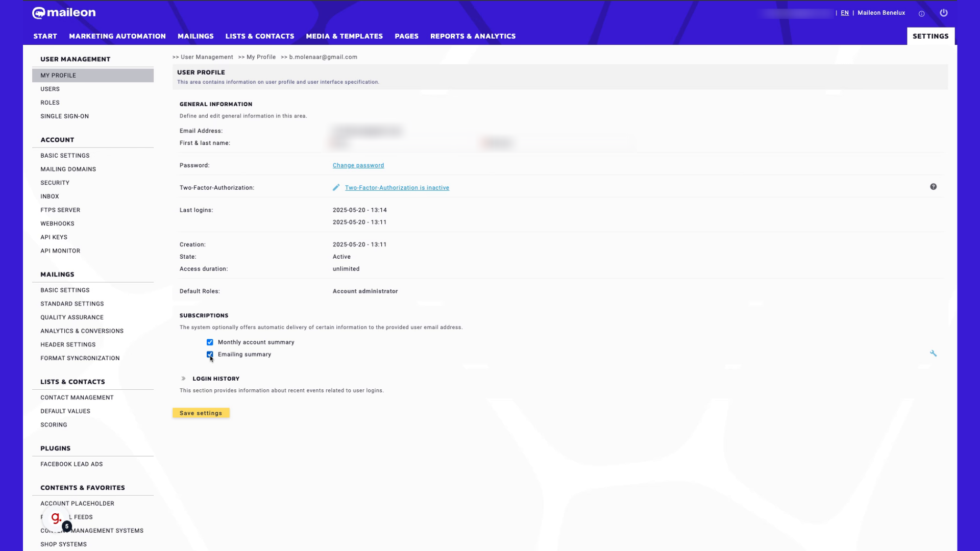Go to the Mailings menu
The width and height of the screenshot is (980, 551).
[x=195, y=36]
